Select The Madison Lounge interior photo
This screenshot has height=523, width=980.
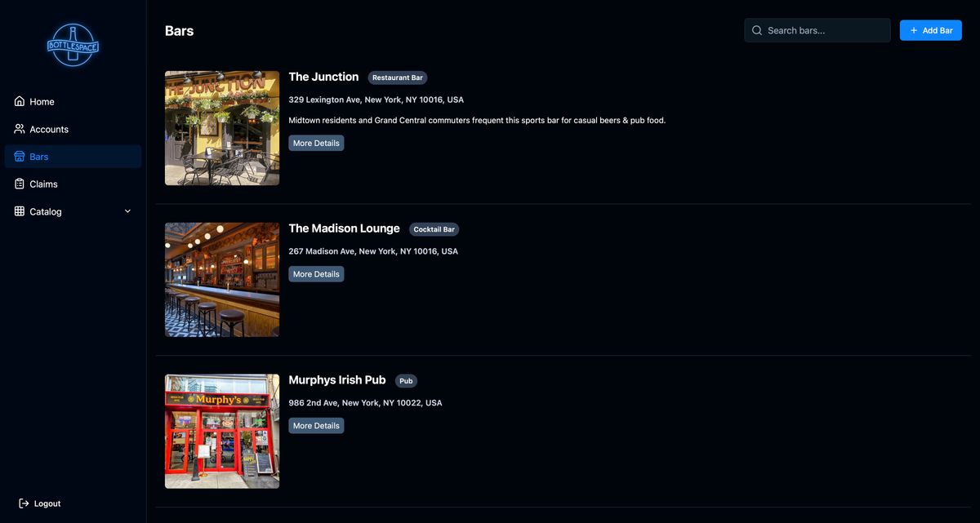click(x=222, y=280)
